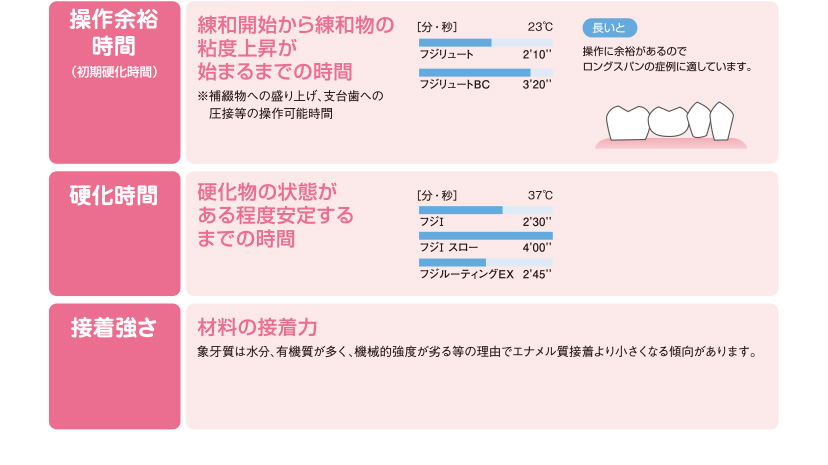
Task: Click the フジI スロー progress bar
Action: click(x=486, y=236)
